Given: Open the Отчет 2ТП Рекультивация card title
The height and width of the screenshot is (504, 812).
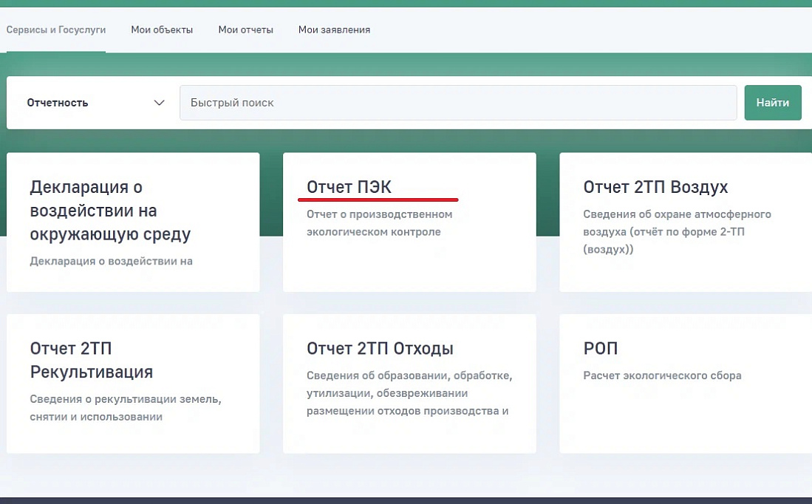Looking at the screenshot, I should pos(92,360).
